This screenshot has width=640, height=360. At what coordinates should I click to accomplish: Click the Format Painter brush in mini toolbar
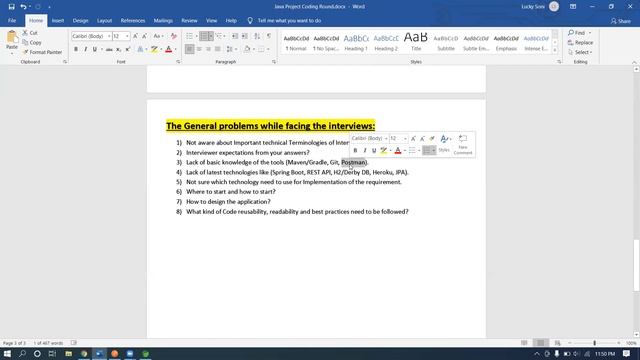tap(432, 138)
